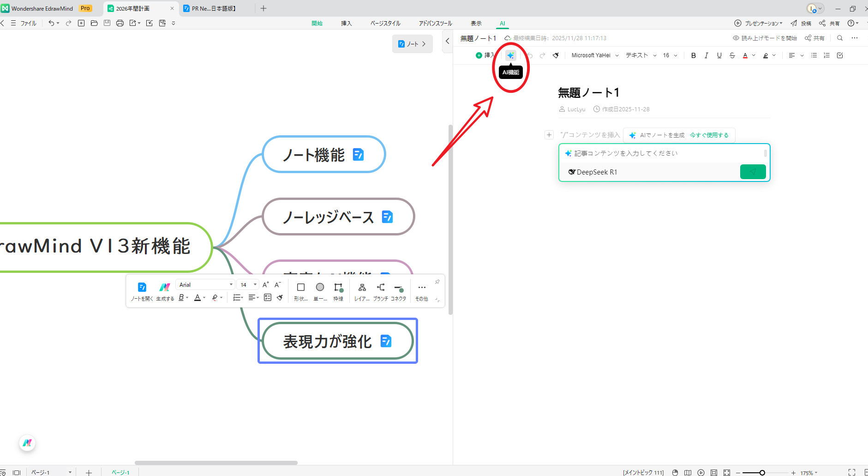Select the PR Ne...日本語版 browser tab
The image size is (868, 476).
(210, 8)
